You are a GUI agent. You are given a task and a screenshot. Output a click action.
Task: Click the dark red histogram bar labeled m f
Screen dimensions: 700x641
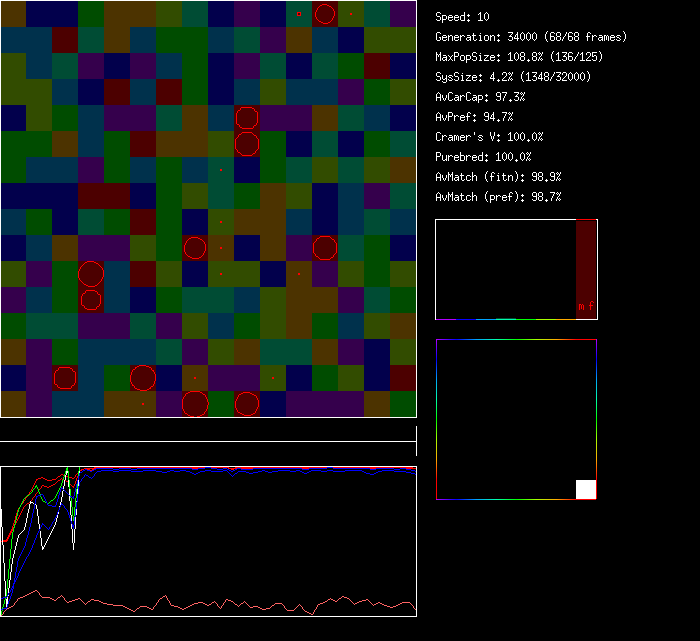coord(586,268)
